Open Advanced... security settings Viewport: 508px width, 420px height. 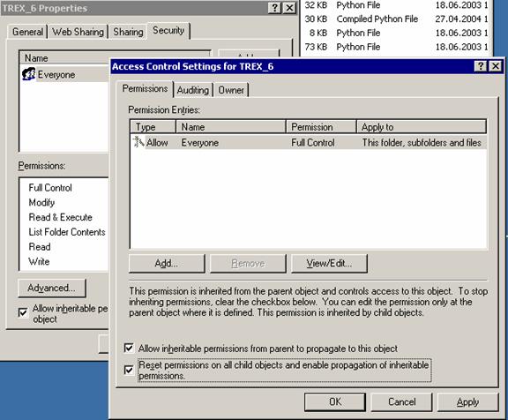click(x=52, y=288)
